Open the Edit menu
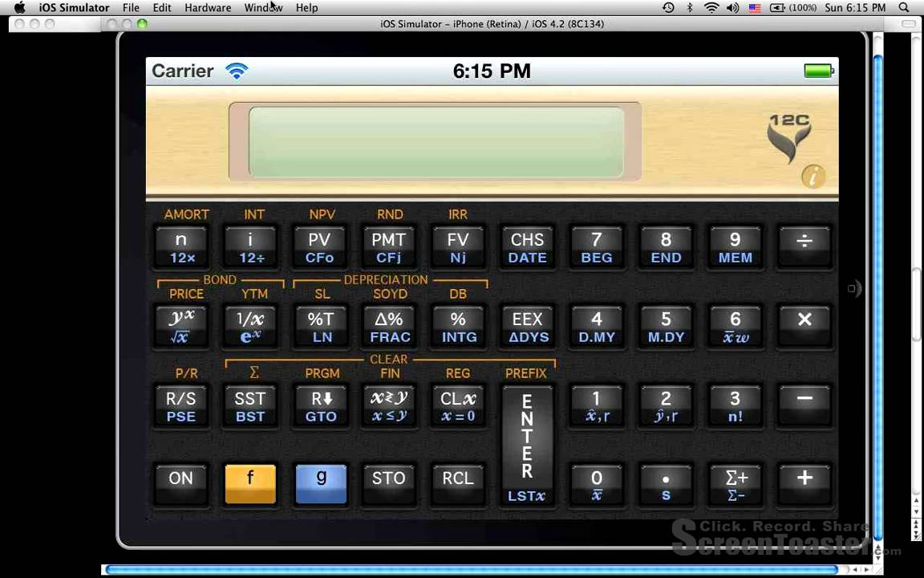 (x=162, y=8)
